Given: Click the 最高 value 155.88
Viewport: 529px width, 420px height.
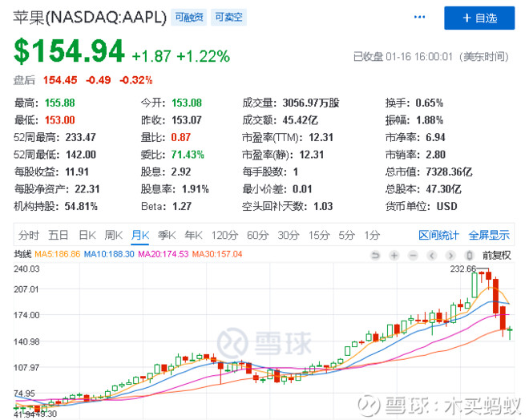Looking at the screenshot, I should (x=60, y=103).
